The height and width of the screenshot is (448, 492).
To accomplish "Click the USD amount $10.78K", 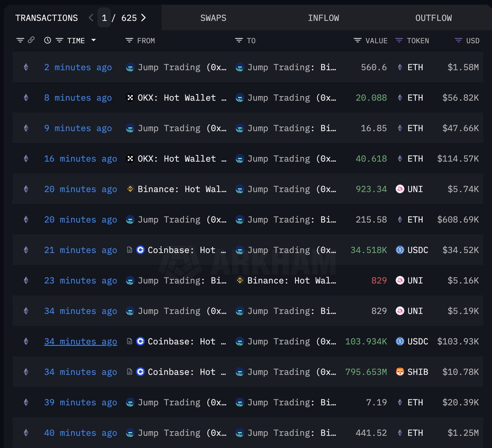I will tap(460, 372).
